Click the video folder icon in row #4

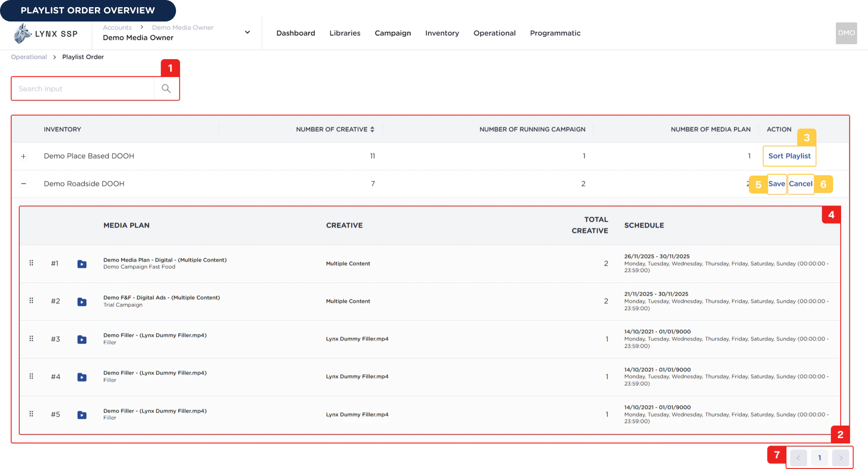[82, 377]
